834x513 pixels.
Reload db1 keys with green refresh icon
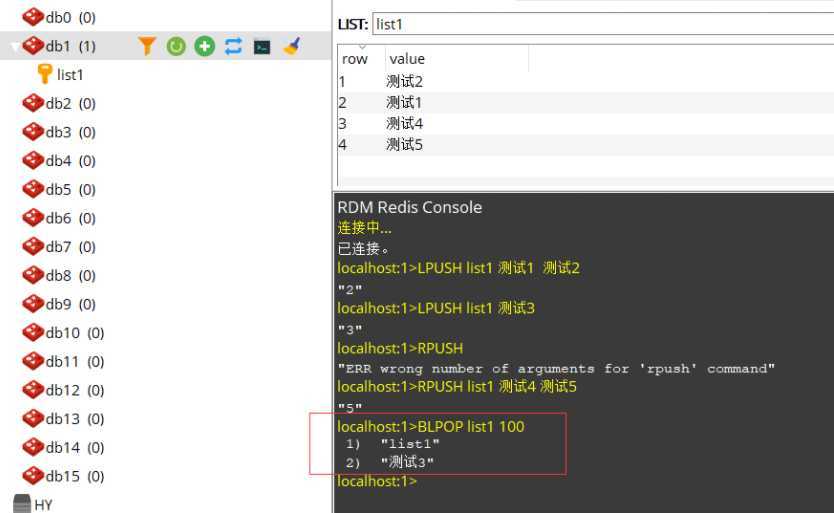[176, 46]
